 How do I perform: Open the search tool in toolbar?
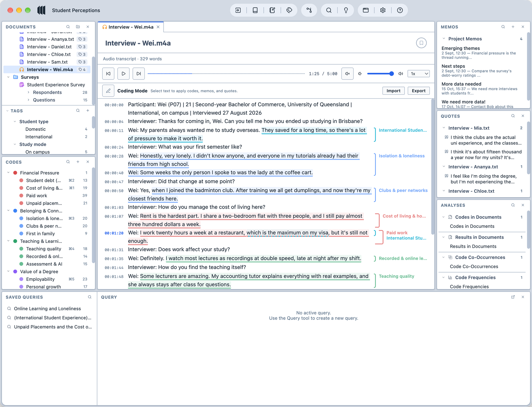click(x=329, y=10)
